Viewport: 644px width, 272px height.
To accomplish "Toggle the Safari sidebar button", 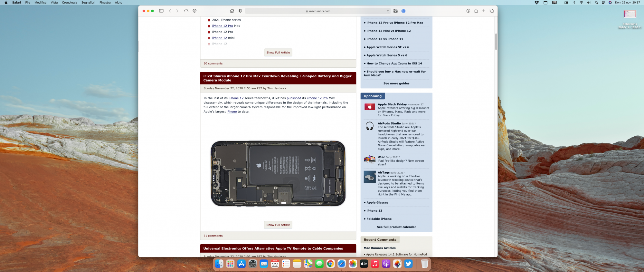I will [x=161, y=11].
